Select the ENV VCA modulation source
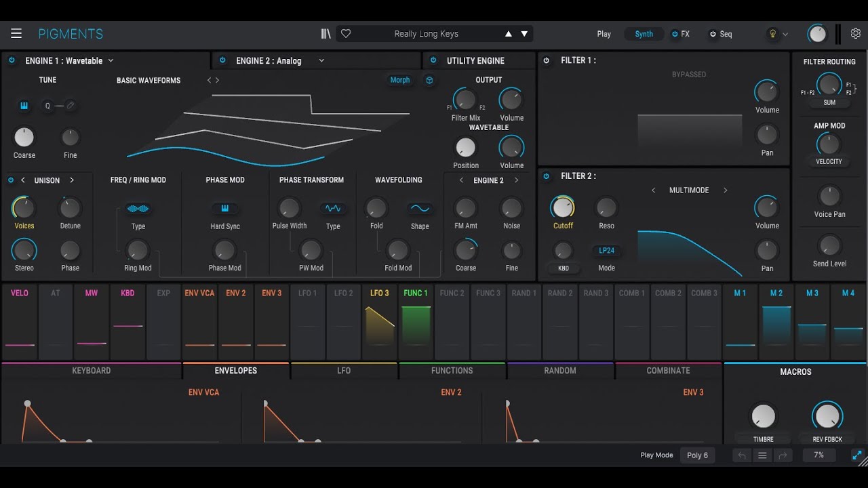This screenshot has width=868, height=488. pos(199,322)
